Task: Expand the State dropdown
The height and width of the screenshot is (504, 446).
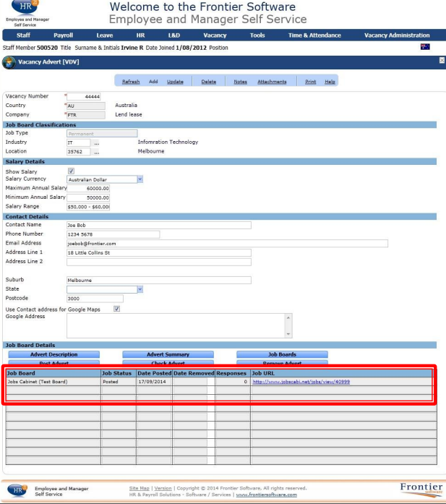Action: coord(140,289)
